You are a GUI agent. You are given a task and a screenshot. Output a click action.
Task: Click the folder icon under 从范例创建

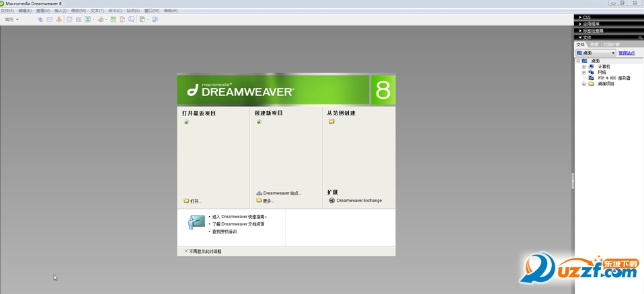[x=331, y=121]
